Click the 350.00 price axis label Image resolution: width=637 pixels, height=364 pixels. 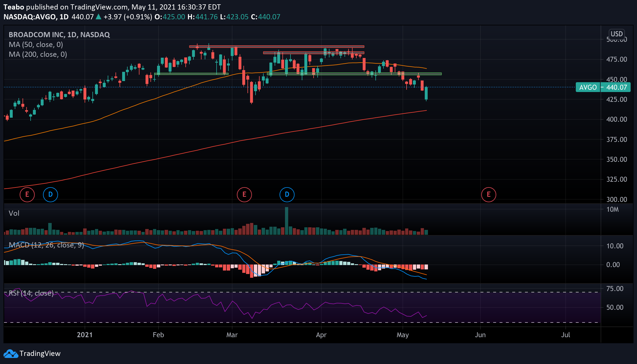[x=616, y=159]
